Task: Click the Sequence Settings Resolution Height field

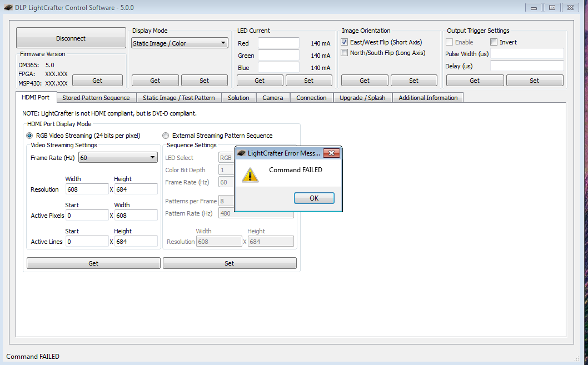Action: coord(271,241)
